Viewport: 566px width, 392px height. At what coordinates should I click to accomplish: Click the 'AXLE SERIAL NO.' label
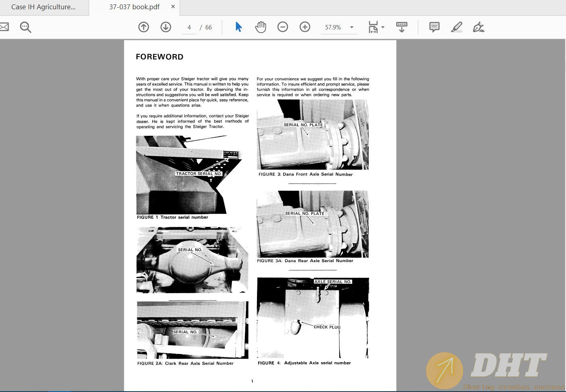point(333,281)
